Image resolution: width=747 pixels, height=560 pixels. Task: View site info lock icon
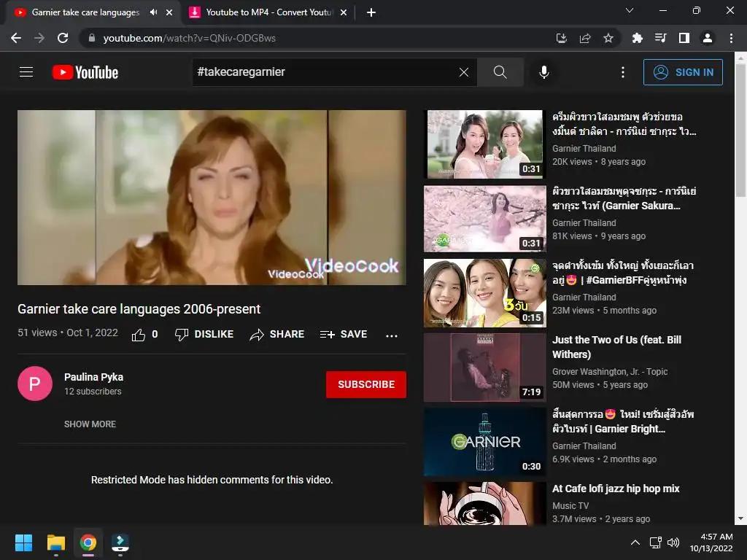pos(92,38)
